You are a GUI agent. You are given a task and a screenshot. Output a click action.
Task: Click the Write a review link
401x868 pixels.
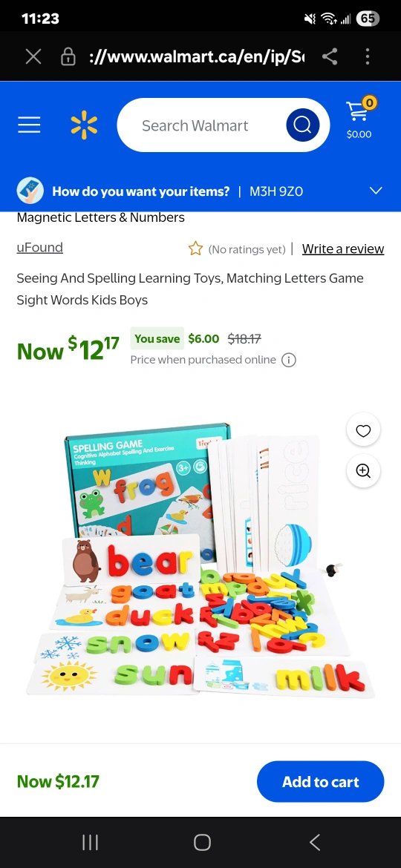coord(343,249)
